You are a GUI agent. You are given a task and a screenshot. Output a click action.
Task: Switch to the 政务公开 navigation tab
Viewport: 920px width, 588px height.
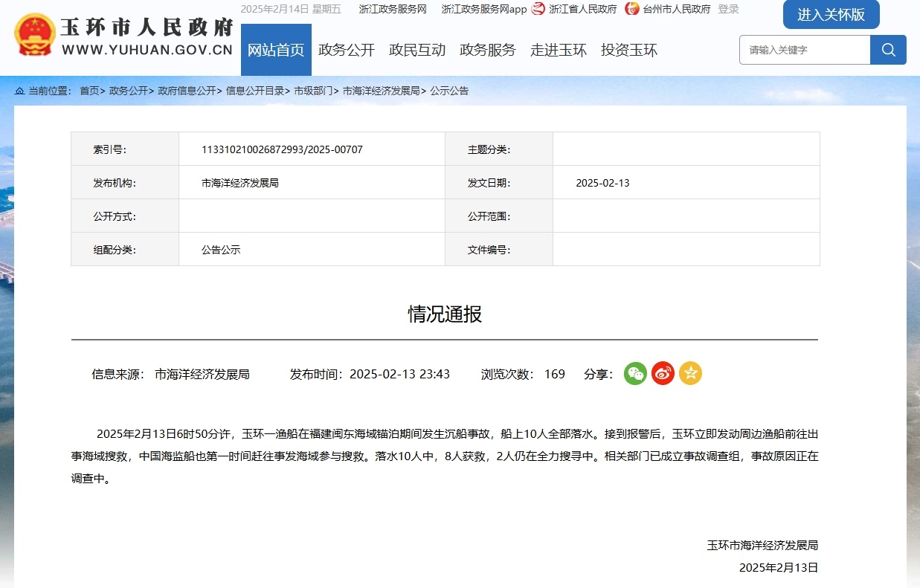click(347, 50)
